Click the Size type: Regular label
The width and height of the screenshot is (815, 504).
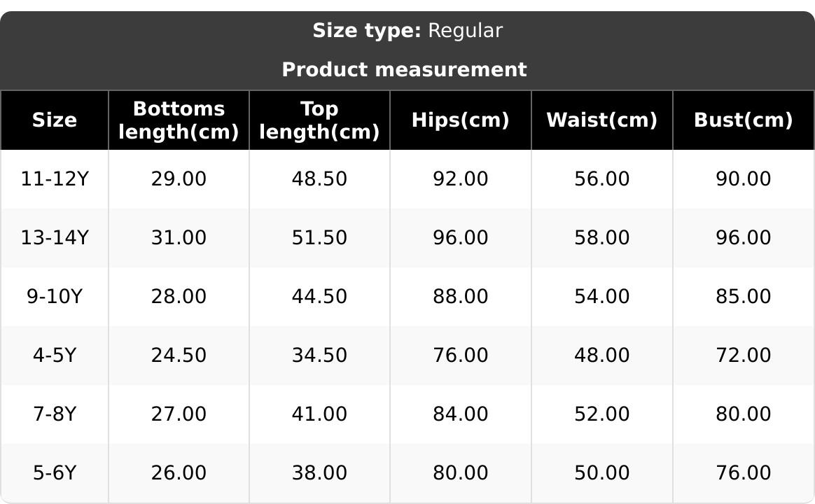click(x=407, y=31)
